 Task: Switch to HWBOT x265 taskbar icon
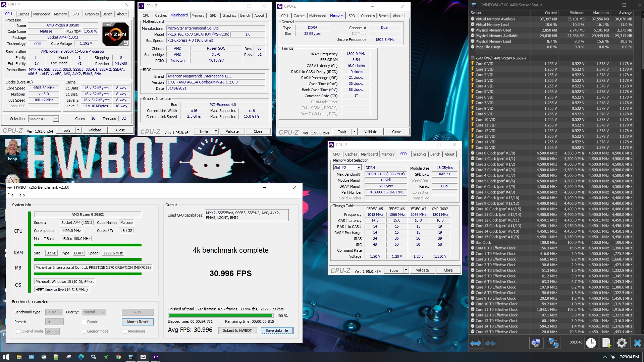tap(143, 357)
